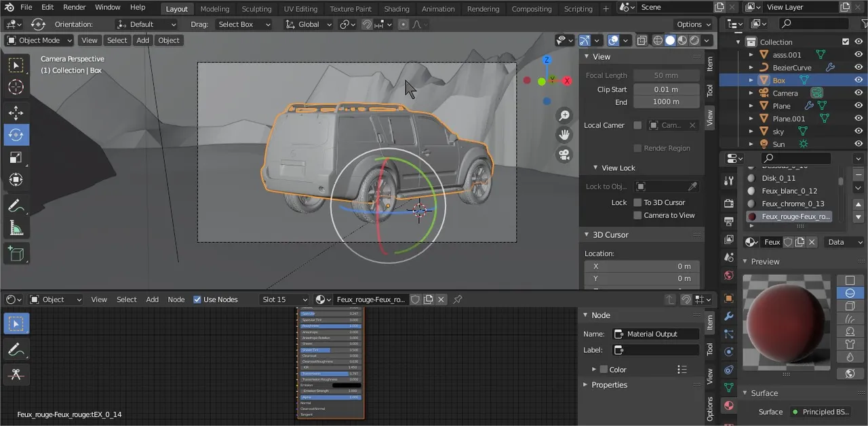Toggle X-Ray display
868x426 pixels.
(641, 41)
